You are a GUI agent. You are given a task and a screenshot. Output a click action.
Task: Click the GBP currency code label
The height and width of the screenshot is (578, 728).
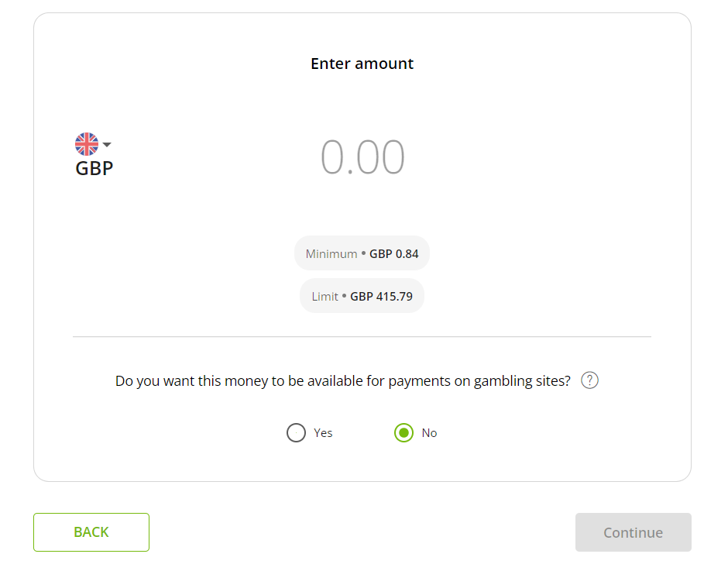click(x=94, y=168)
